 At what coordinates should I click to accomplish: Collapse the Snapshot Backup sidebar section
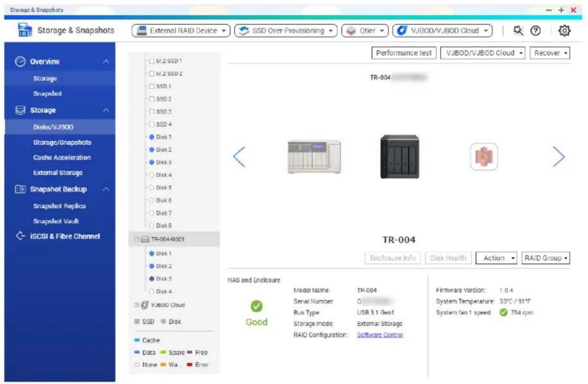tap(106, 189)
